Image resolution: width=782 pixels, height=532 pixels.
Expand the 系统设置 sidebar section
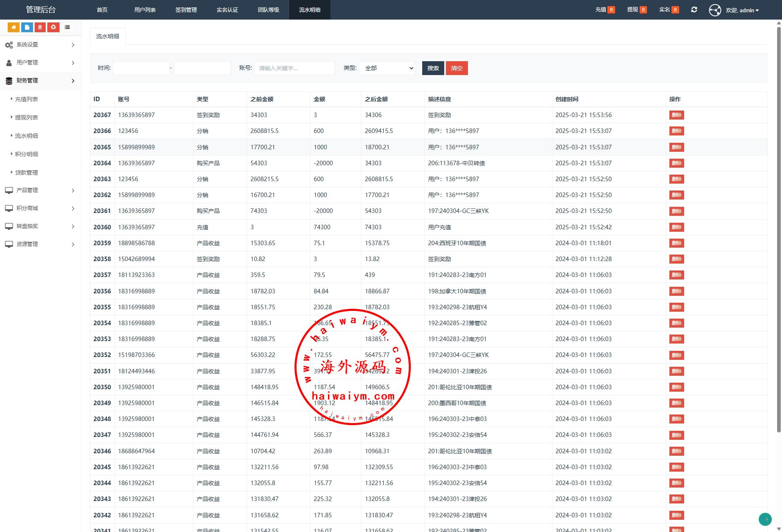40,45
